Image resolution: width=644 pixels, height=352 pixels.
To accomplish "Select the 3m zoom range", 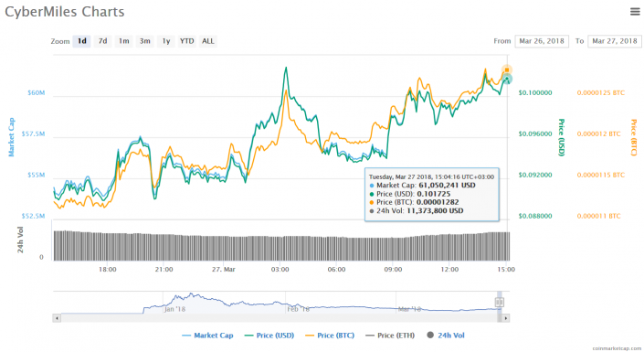I will tap(144, 41).
